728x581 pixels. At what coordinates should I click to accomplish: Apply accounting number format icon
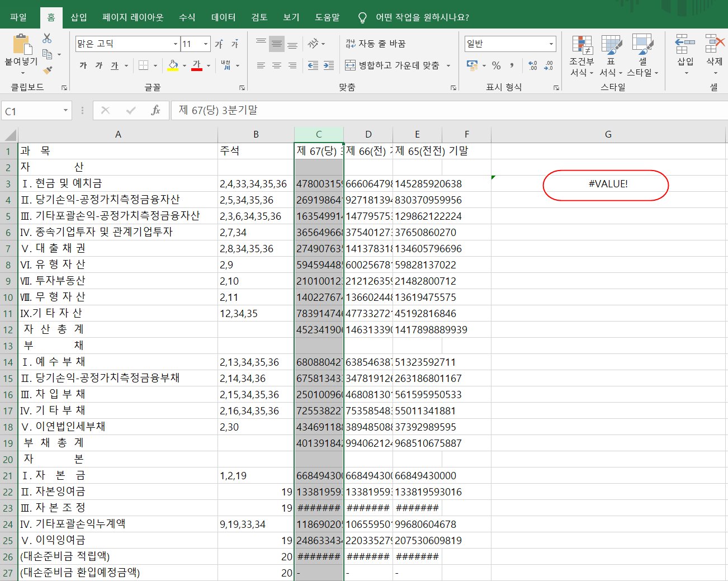click(x=472, y=65)
